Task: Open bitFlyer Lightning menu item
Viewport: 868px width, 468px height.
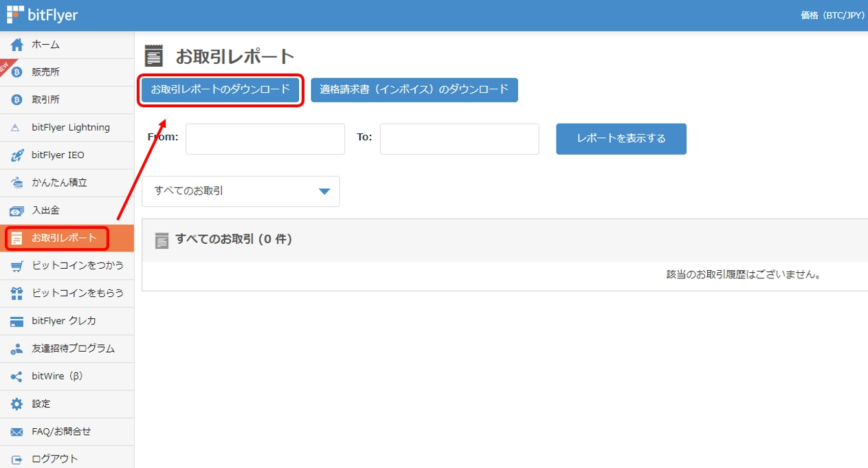Action: point(67,128)
